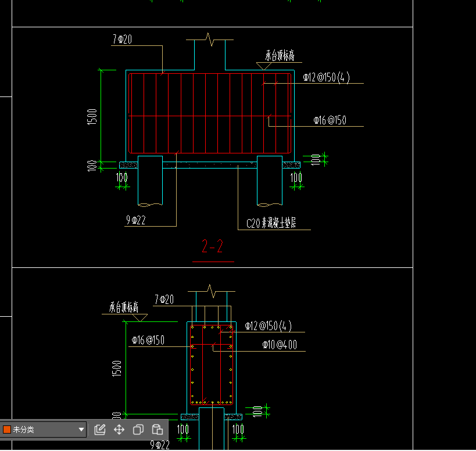Viewport: 476px width, 451px height.
Task: Select the Φ16@150 label in section 2-2
Action: click(330, 120)
